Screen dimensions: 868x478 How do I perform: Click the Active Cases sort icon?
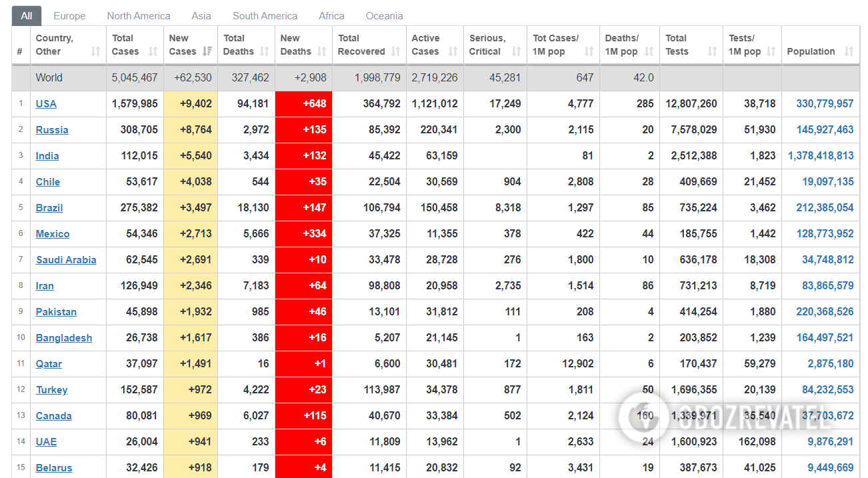coord(453,51)
